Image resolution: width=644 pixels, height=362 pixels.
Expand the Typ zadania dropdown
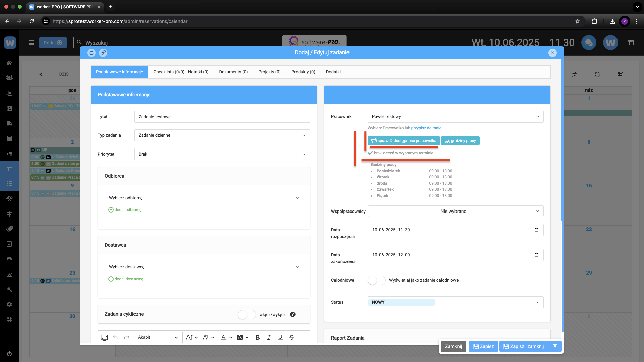[x=222, y=135]
